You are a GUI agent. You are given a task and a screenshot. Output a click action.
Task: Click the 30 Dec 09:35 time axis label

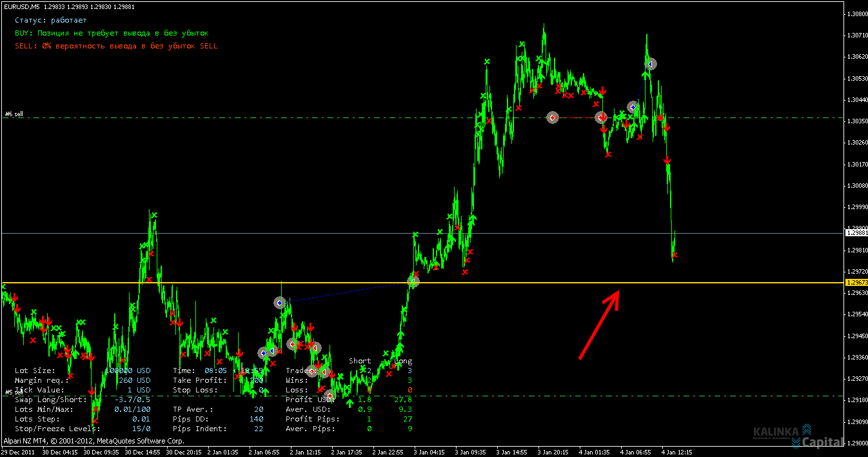click(x=102, y=452)
